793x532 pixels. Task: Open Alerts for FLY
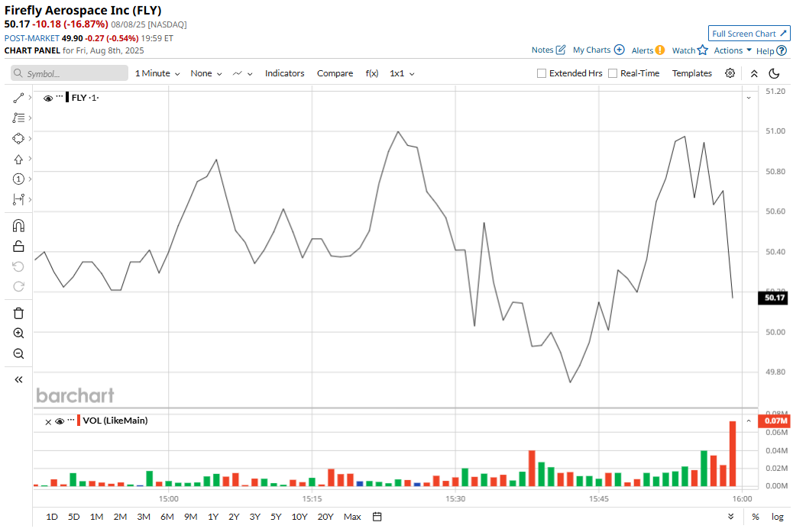pos(648,50)
